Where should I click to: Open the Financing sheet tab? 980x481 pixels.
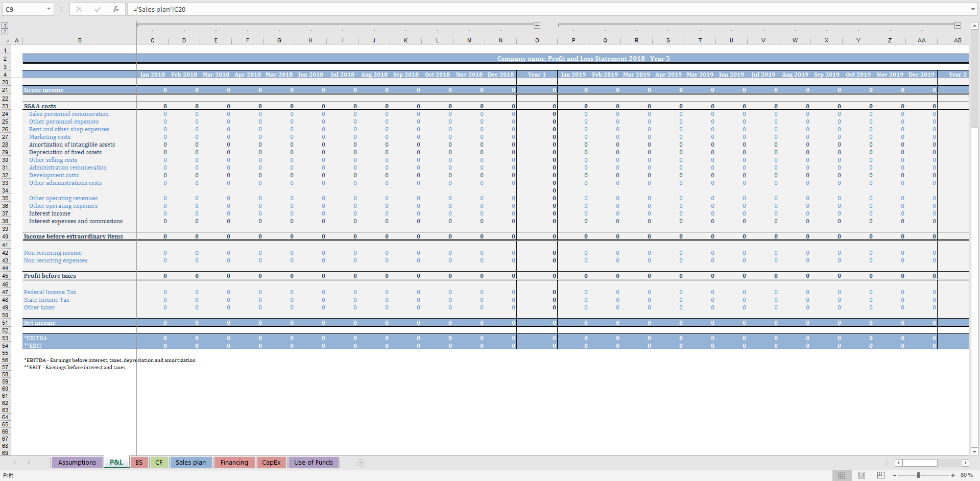click(234, 463)
